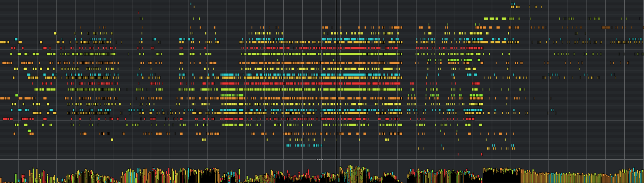
Task: Select the long red note beside the playhead
Action: click(352, 48)
